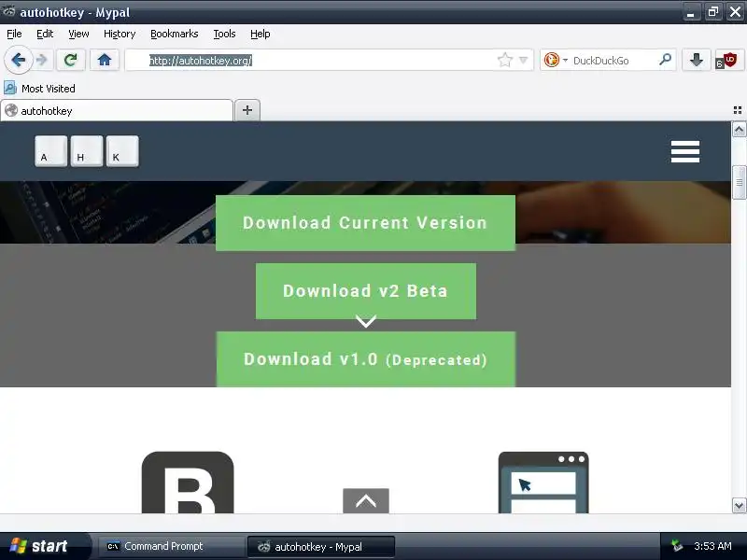Click the window-with-cursor feature icon
Image resolution: width=747 pixels, height=560 pixels.
pyautogui.click(x=543, y=483)
